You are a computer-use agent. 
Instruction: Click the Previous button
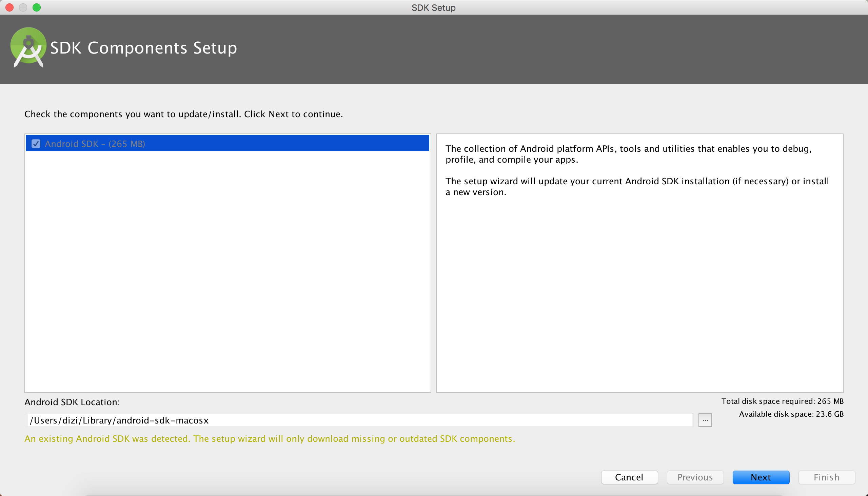pyautogui.click(x=695, y=477)
